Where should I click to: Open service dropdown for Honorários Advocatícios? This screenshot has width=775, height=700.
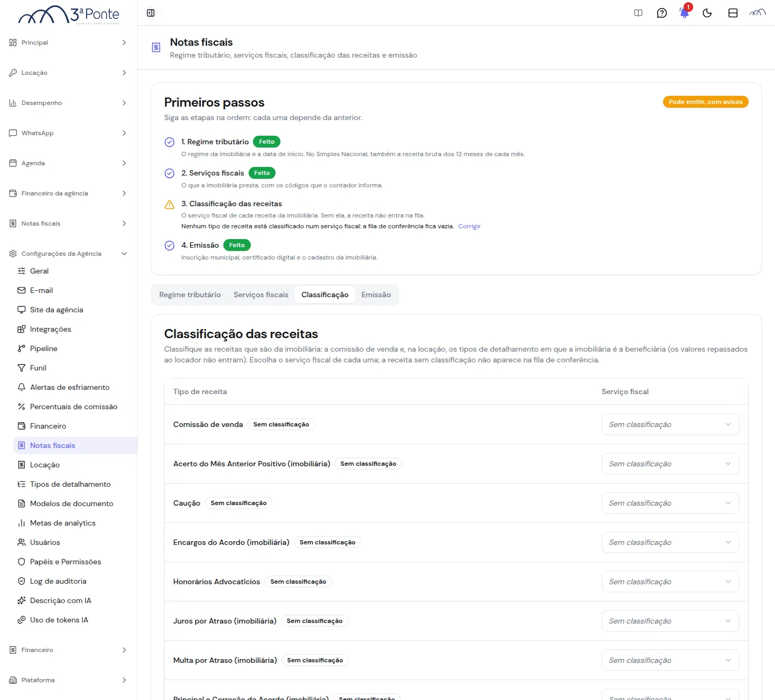(x=670, y=582)
